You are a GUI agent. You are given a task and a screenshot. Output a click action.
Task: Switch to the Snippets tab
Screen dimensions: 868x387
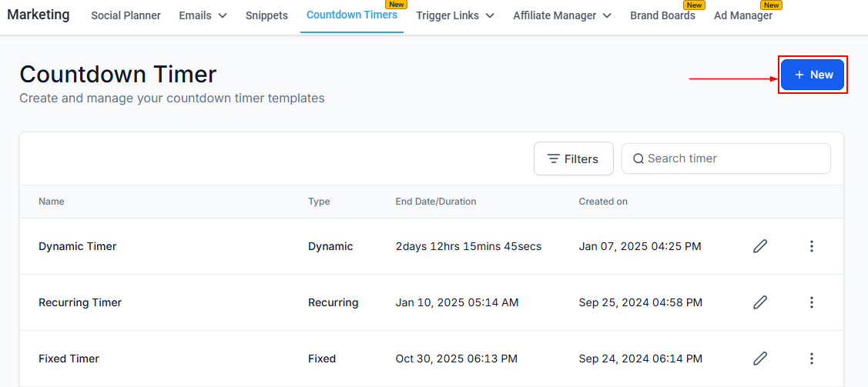[x=266, y=15]
